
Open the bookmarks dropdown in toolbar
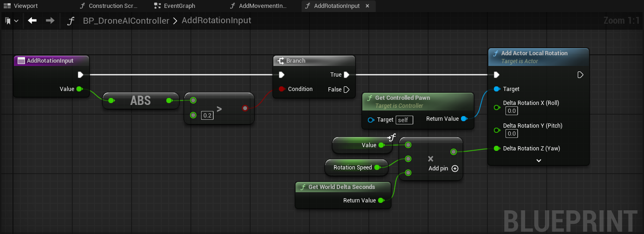click(x=12, y=21)
